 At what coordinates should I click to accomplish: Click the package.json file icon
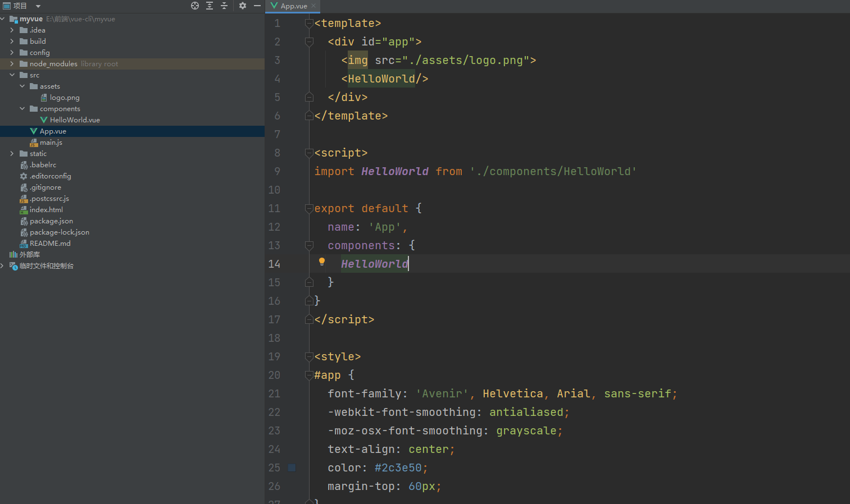[x=24, y=221]
